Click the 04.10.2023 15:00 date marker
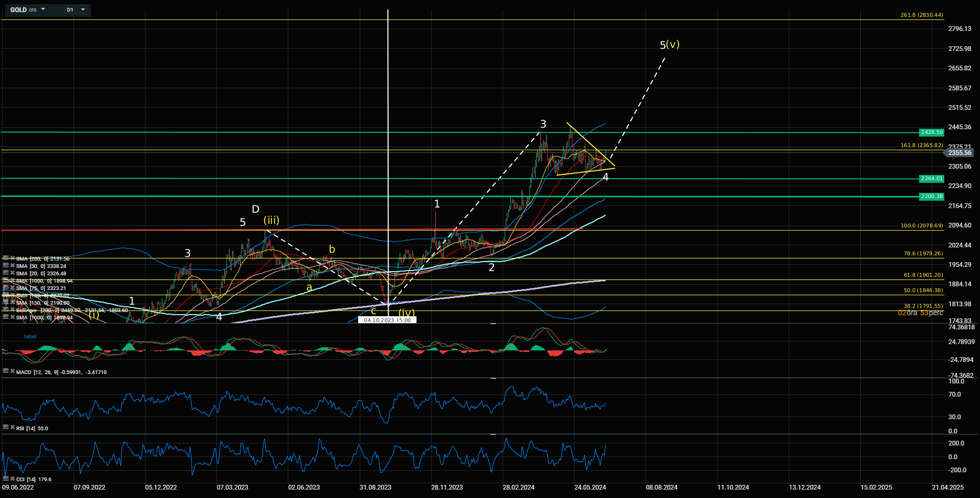The image size is (980, 498). (x=387, y=320)
